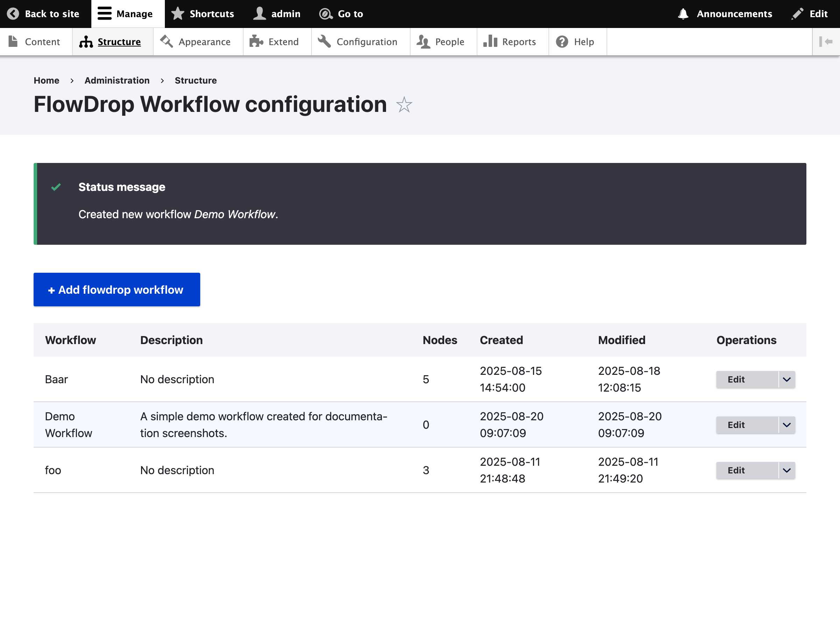Screen dimensions: 840x628
Task: Click the Go to search icon
Action: [325, 13]
